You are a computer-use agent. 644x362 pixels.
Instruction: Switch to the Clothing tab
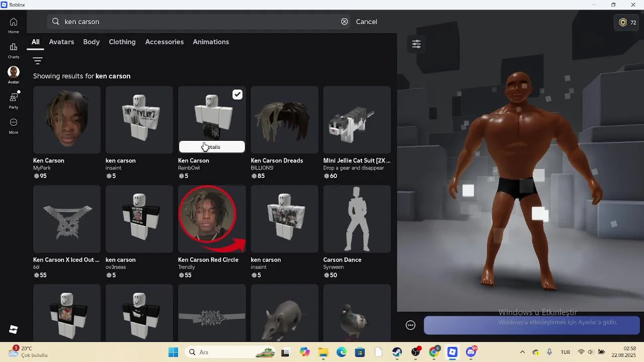point(122,42)
